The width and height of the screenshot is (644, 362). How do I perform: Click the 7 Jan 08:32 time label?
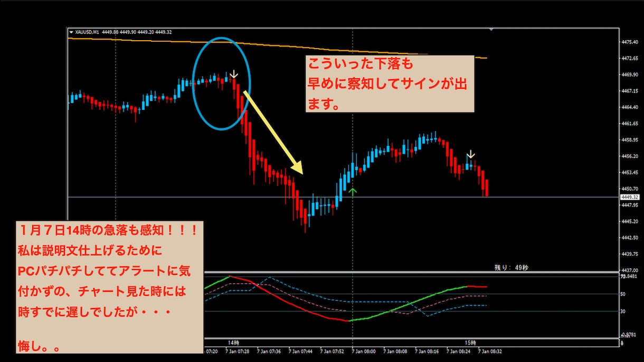(x=491, y=350)
